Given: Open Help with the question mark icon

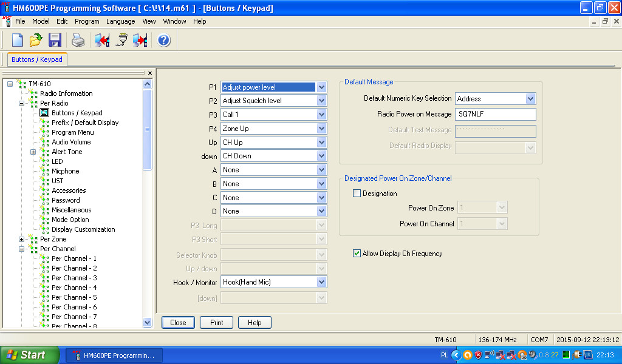Looking at the screenshot, I should 164,40.
